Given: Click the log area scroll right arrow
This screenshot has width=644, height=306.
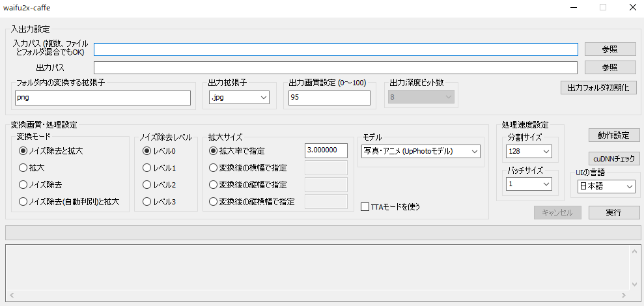Looking at the screenshot, I should [x=624, y=295].
